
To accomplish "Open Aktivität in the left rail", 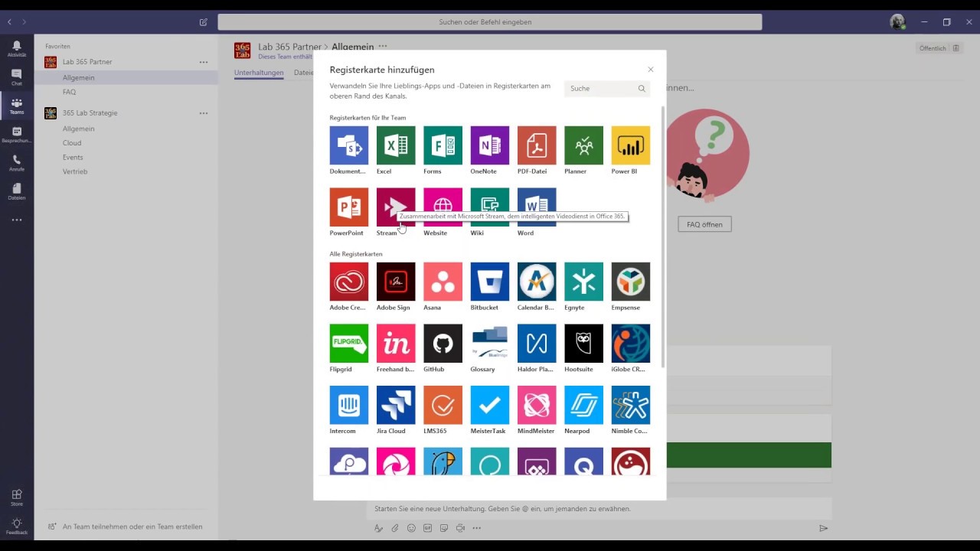I will (x=17, y=49).
